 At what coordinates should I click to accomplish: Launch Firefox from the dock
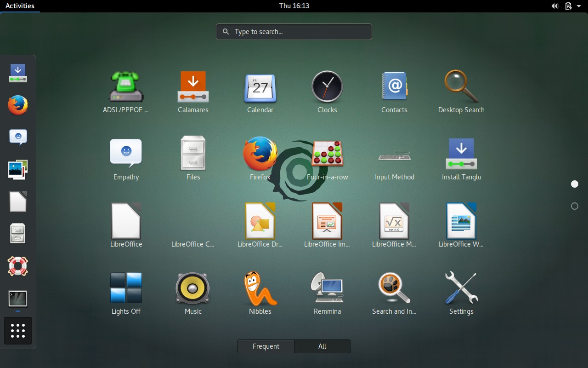(17, 105)
